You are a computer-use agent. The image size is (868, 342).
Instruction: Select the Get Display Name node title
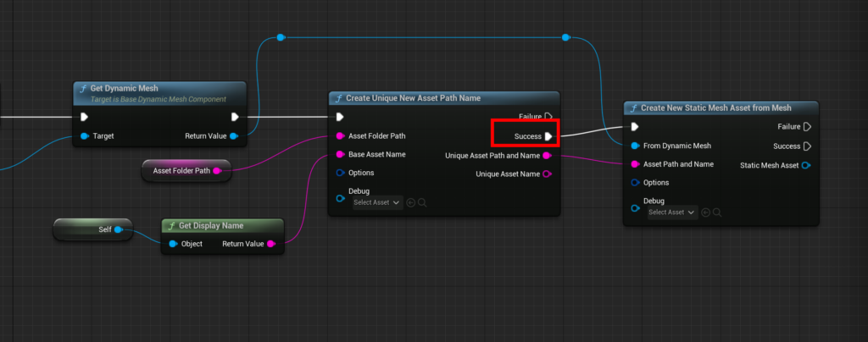click(x=211, y=225)
